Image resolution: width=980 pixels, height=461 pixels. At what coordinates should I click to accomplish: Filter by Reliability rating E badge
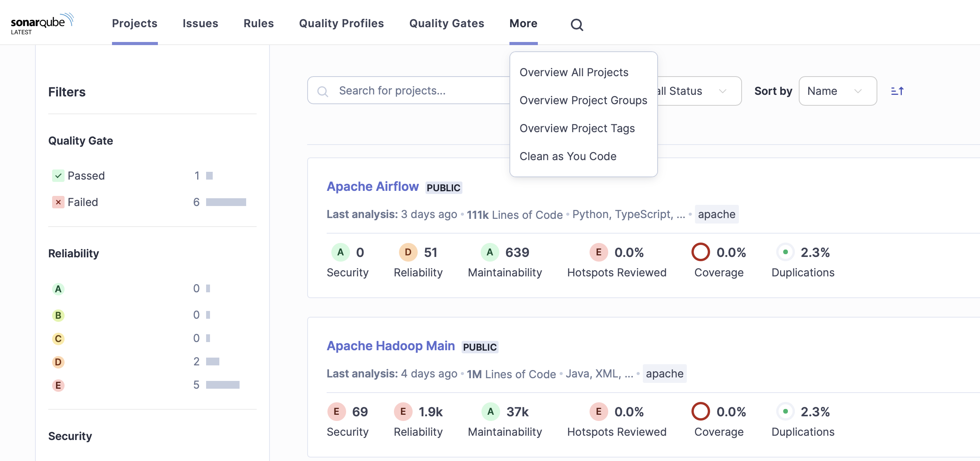pos(58,385)
